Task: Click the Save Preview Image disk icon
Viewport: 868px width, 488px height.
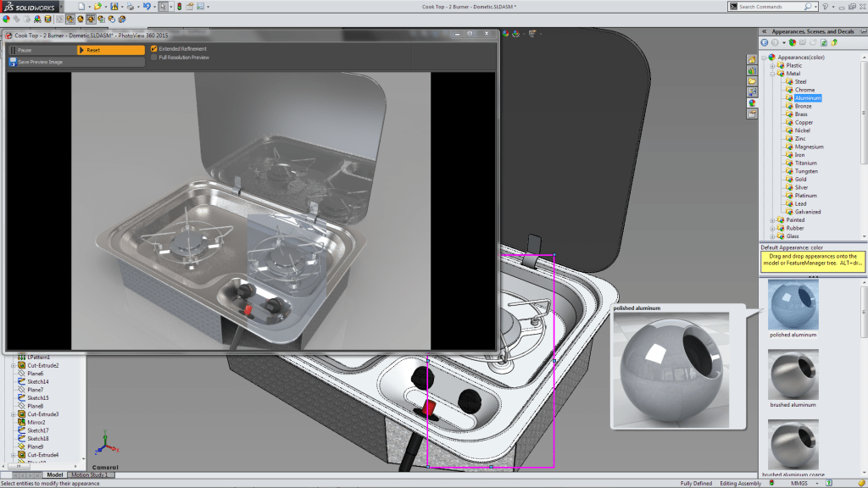Action: click(x=13, y=62)
